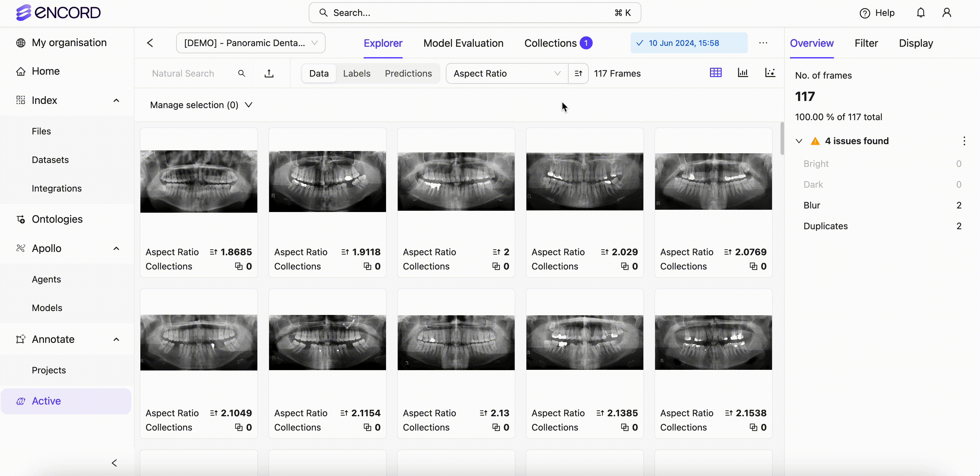The width and height of the screenshot is (980, 476).
Task: Collapse the issues found list
Action: coord(799,141)
